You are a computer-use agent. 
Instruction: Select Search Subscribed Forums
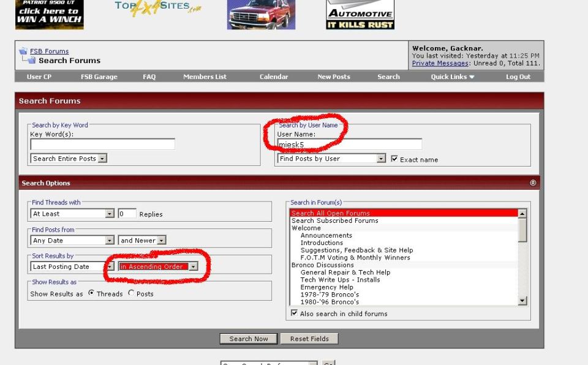pyautogui.click(x=404, y=220)
